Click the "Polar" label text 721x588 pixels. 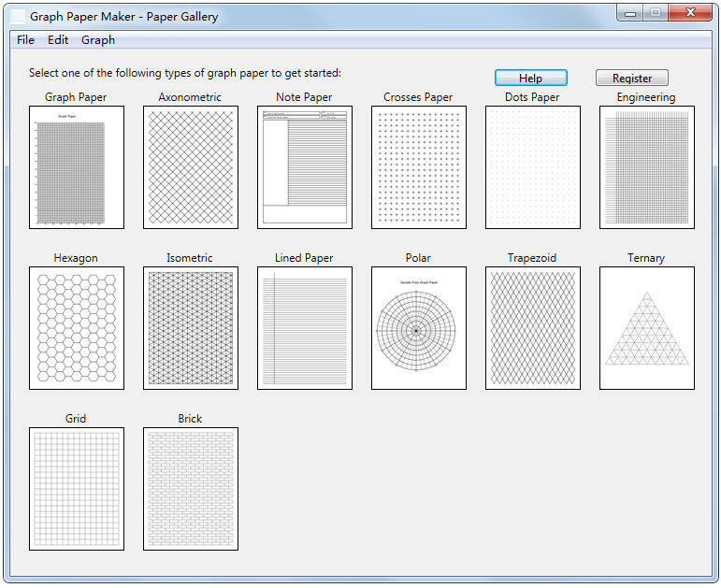[418, 258]
